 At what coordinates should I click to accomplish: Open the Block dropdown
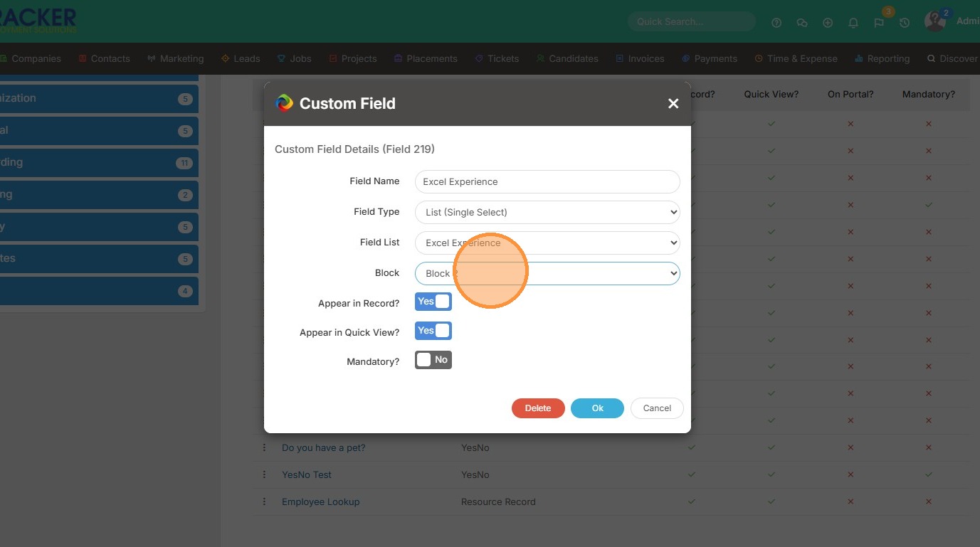click(547, 273)
